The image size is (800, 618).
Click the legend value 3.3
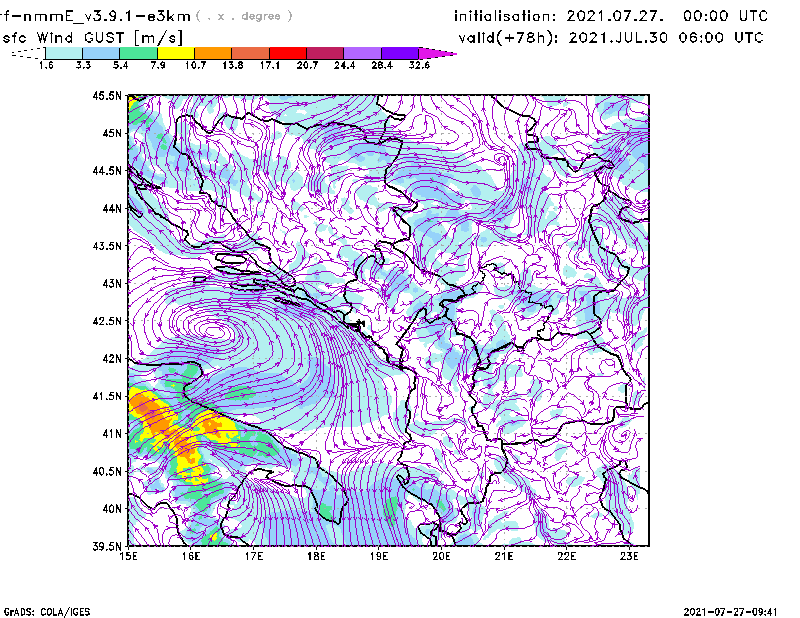tap(83, 65)
